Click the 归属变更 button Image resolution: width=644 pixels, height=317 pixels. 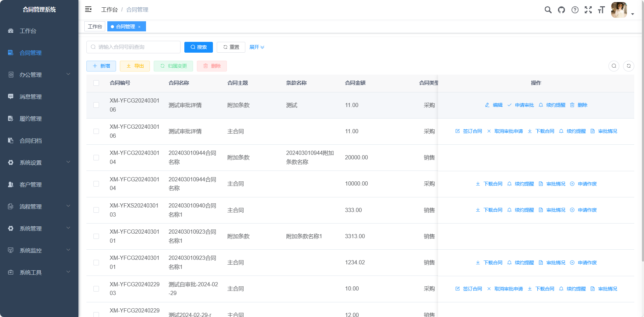tap(173, 66)
